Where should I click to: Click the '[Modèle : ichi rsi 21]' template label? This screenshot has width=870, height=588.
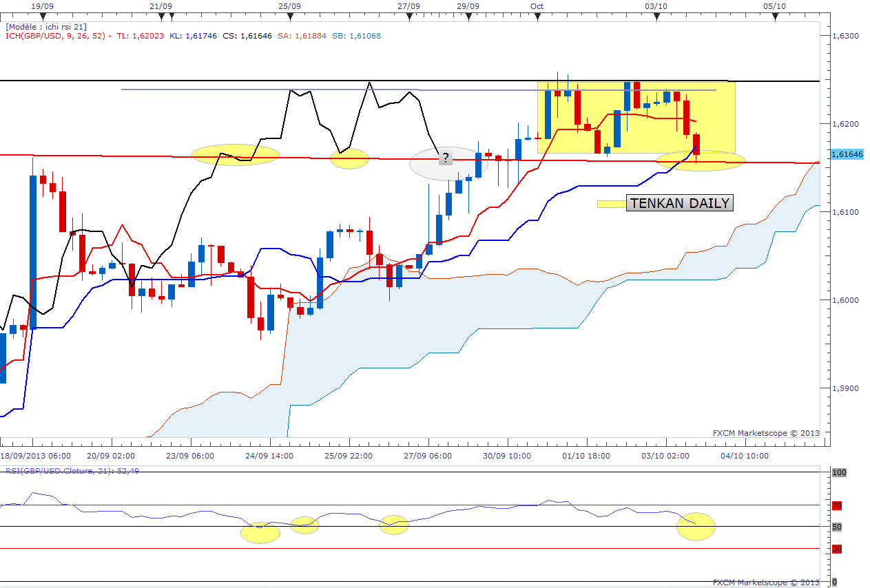click(46, 27)
